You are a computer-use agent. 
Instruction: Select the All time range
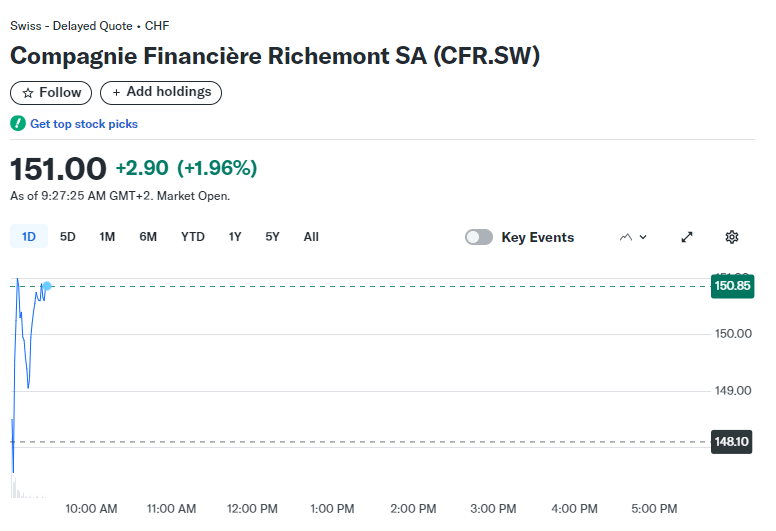311,237
